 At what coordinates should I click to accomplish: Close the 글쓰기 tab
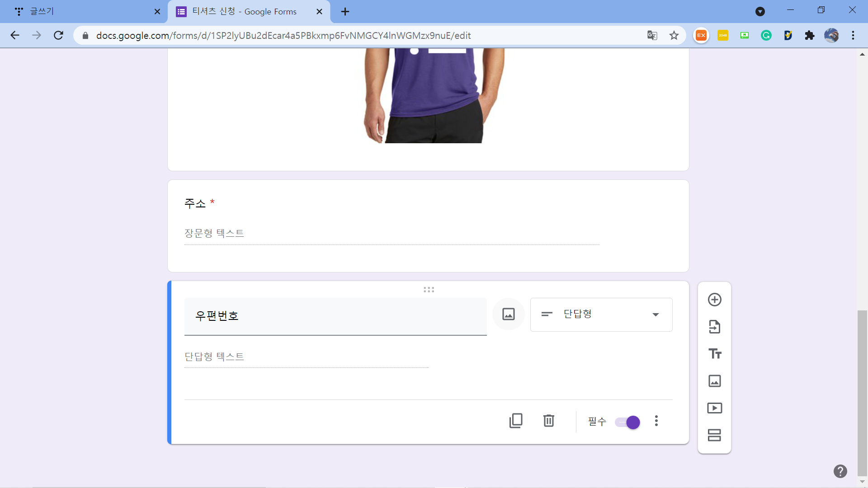(157, 12)
